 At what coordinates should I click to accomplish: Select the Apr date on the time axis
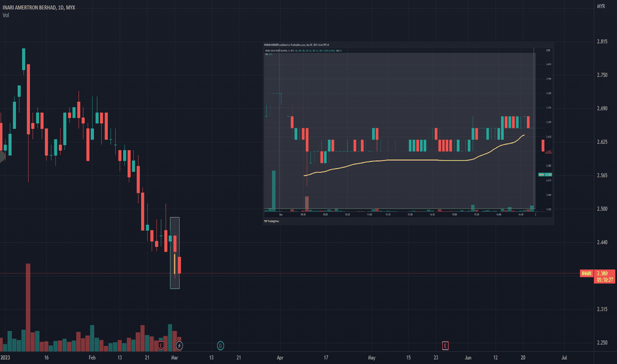coord(280,357)
